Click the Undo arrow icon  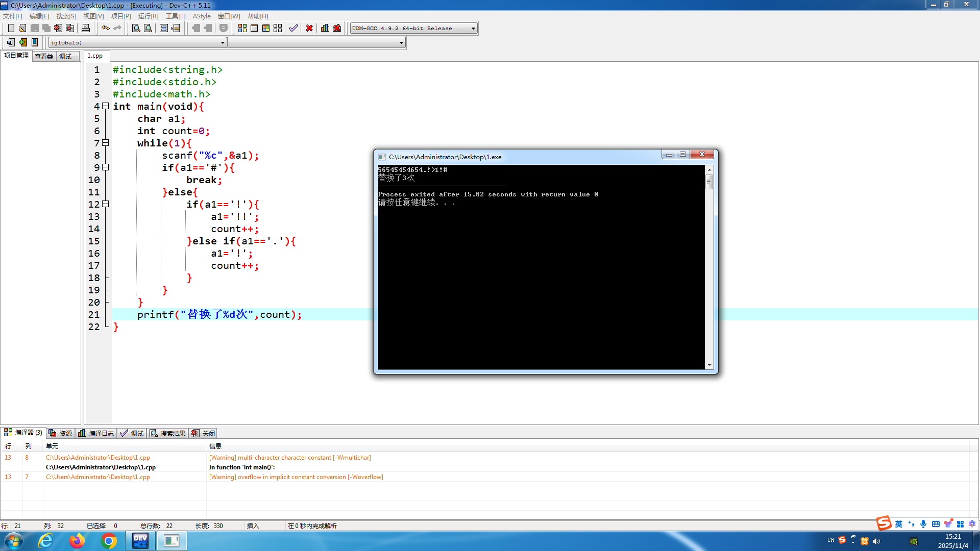[x=105, y=28]
